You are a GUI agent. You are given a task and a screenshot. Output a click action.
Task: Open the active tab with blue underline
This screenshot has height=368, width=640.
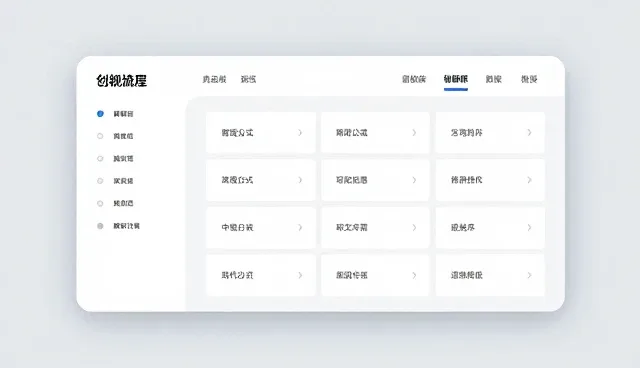pyautogui.click(x=456, y=79)
